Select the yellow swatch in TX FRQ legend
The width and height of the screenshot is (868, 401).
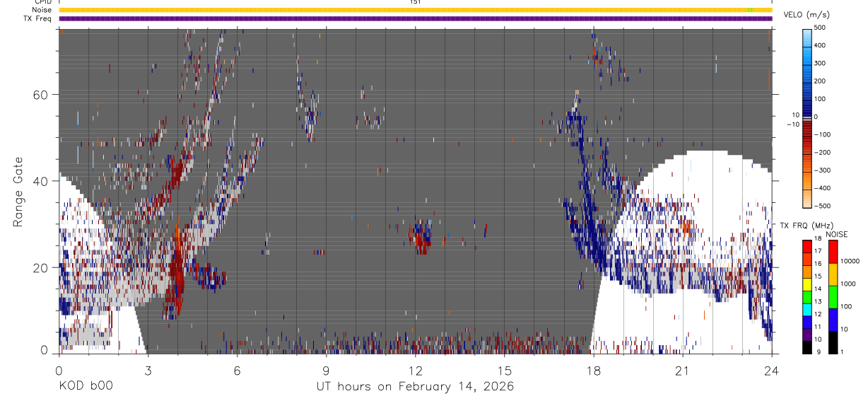click(x=807, y=284)
